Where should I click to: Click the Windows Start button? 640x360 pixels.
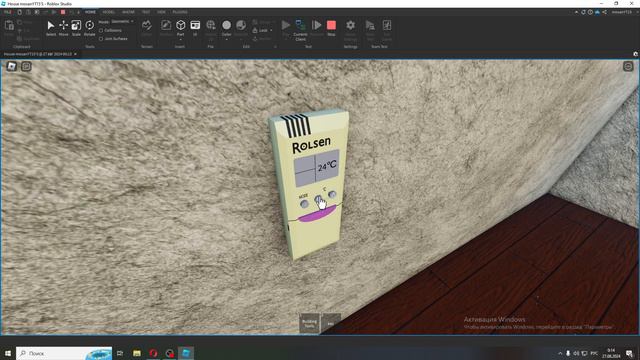7,353
